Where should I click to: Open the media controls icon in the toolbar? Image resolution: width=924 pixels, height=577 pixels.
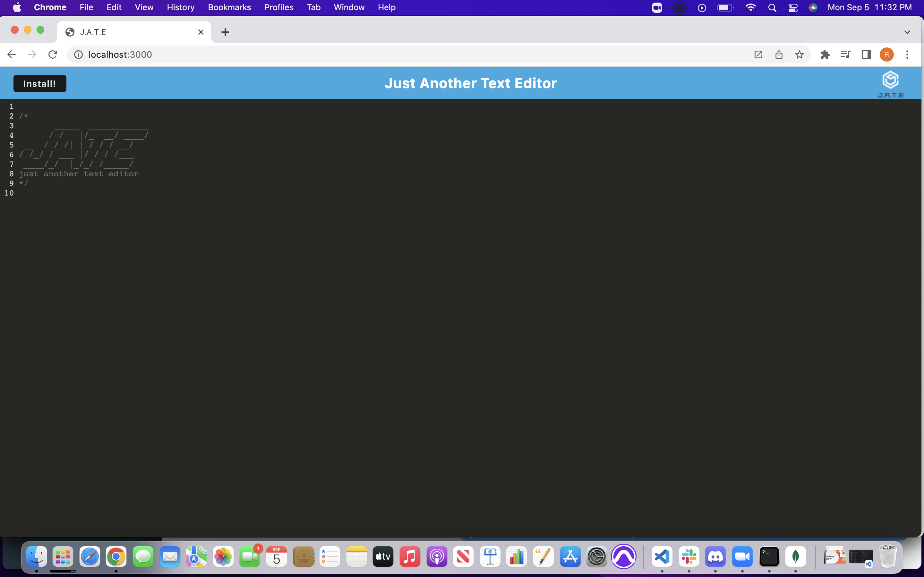coord(845,54)
